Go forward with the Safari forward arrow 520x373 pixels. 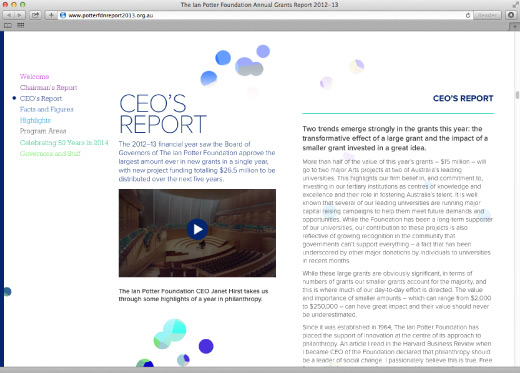point(20,15)
